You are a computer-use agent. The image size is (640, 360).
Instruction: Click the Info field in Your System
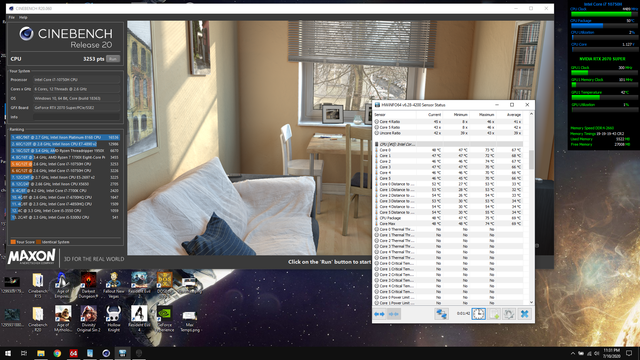tap(77, 117)
